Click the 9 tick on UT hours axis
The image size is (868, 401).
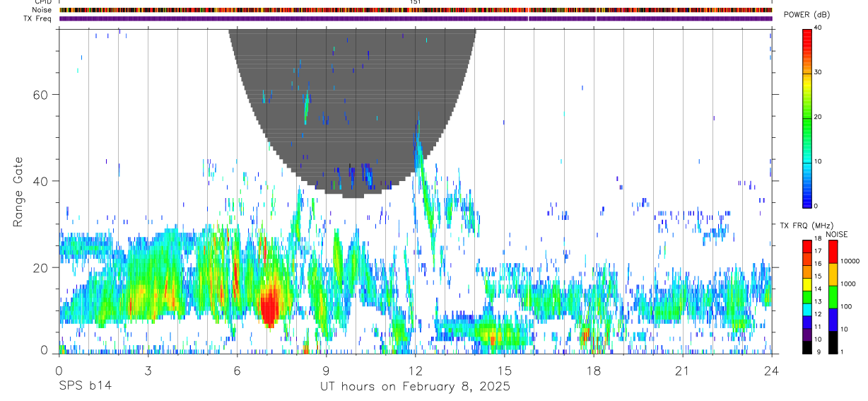point(326,370)
